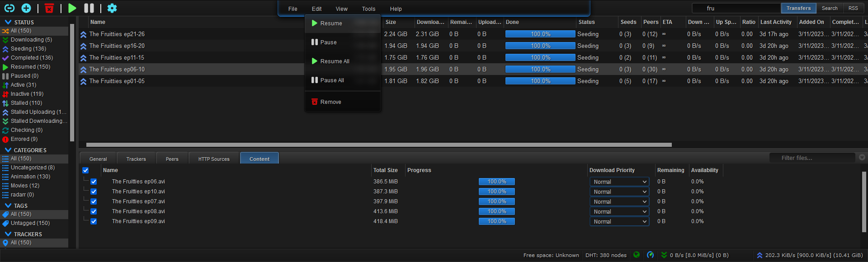Click the seeding icon of The Fruitties ep21-26
Image resolution: width=868 pixels, height=262 pixels.
click(84, 34)
